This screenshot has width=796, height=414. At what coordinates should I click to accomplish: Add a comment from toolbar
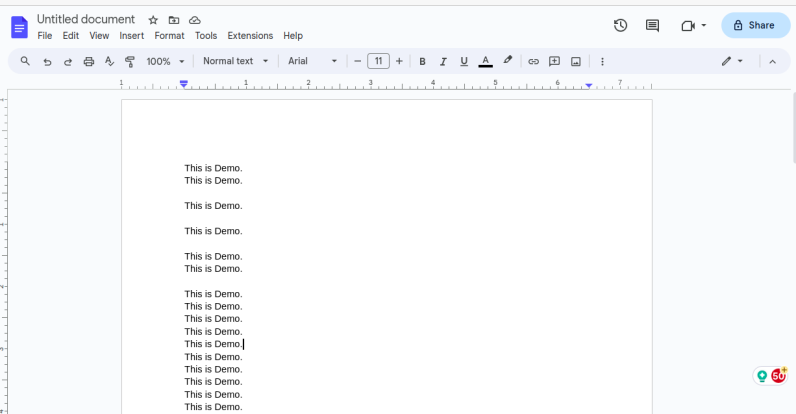click(554, 61)
